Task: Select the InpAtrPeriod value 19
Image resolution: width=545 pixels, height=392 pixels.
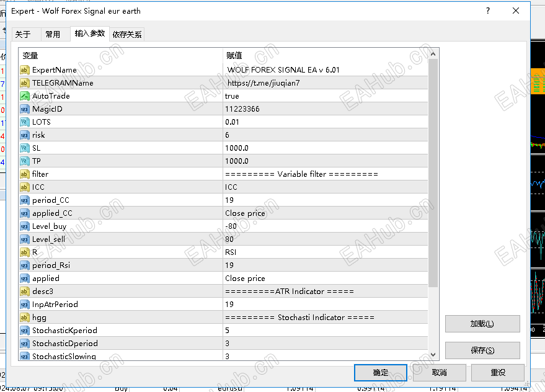Action: pos(229,305)
